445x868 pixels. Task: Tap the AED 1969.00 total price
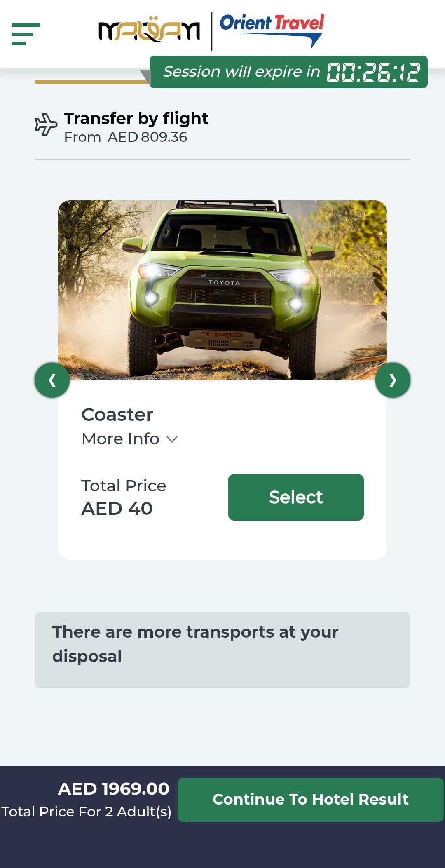point(114,789)
